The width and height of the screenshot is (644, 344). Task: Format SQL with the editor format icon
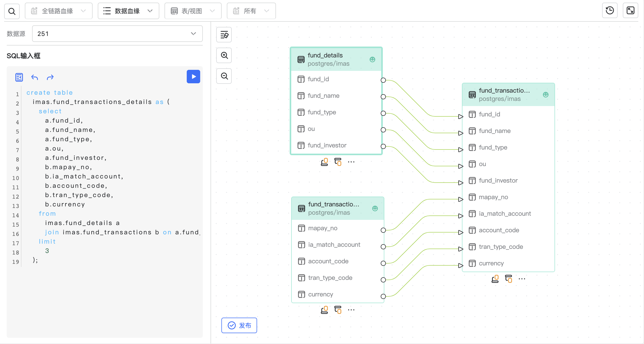pyautogui.click(x=19, y=77)
